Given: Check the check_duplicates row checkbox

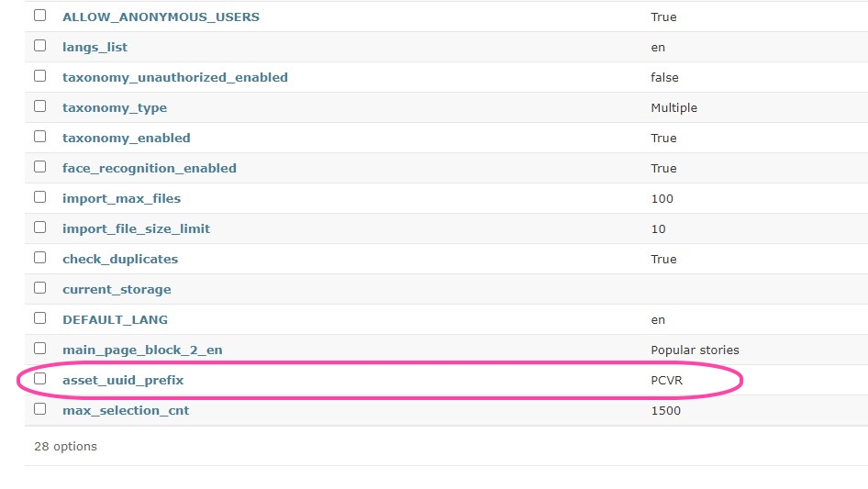Looking at the screenshot, I should 39,258.
